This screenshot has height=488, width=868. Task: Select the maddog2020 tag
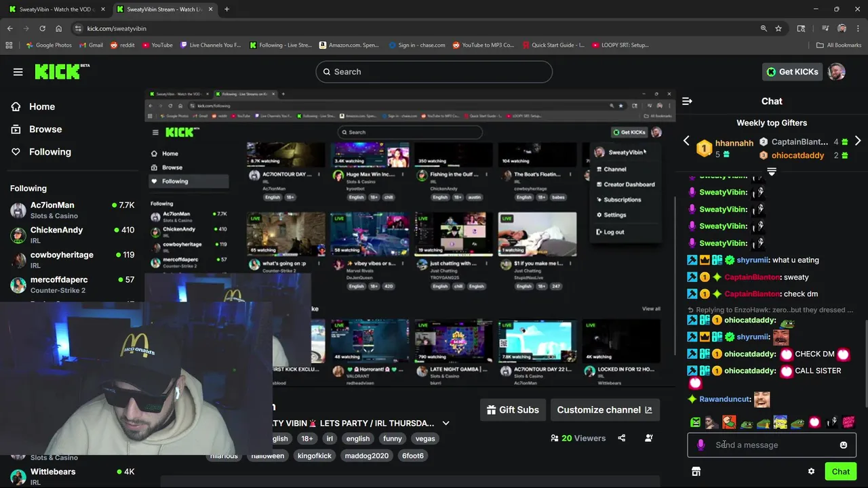click(x=367, y=455)
